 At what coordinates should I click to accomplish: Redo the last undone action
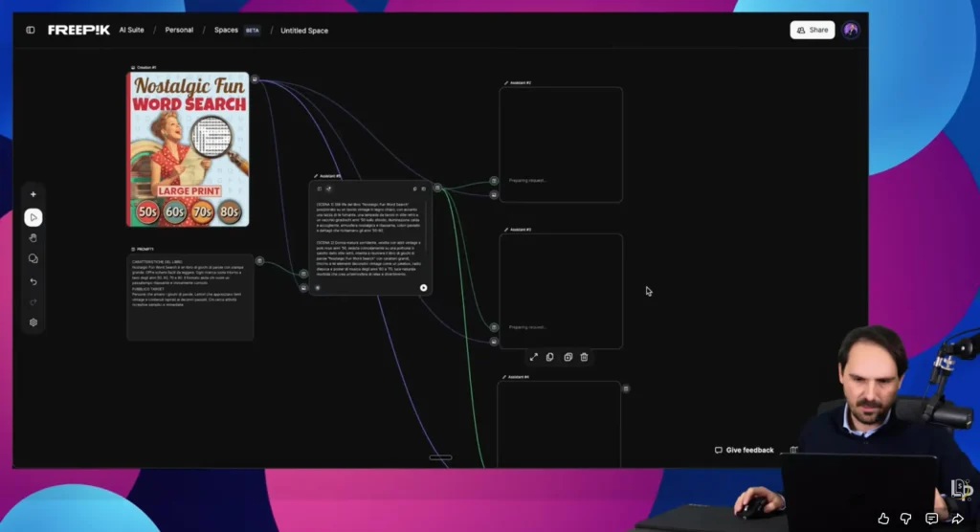pos(33,302)
